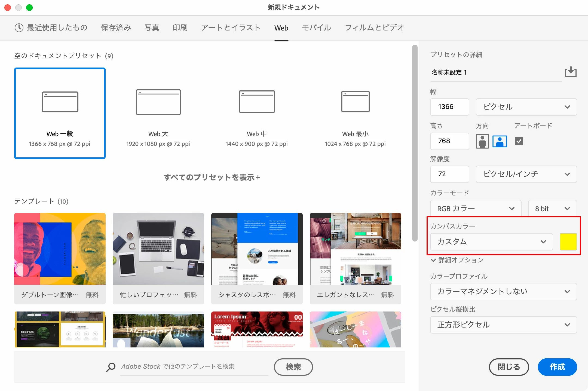Click the save preset download icon
Image resolution: width=588 pixels, height=391 pixels.
[x=571, y=72]
